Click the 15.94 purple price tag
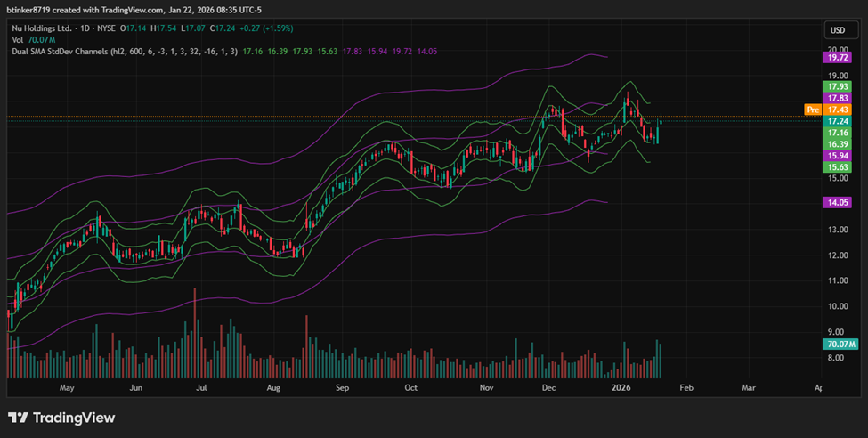This screenshot has height=438, width=868. (x=839, y=156)
